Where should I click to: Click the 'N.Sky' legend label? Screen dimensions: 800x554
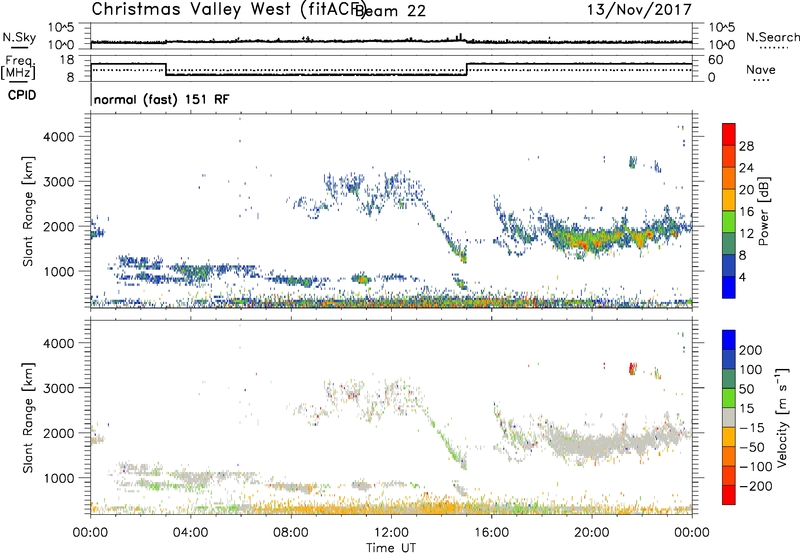19,37
